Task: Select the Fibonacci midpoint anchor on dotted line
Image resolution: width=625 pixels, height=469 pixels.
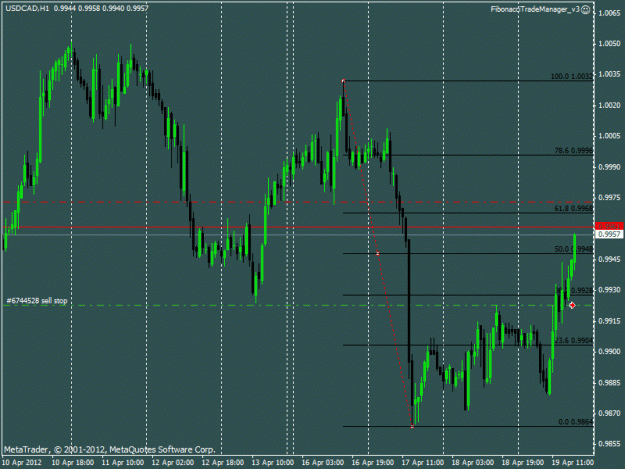Action: click(378, 253)
